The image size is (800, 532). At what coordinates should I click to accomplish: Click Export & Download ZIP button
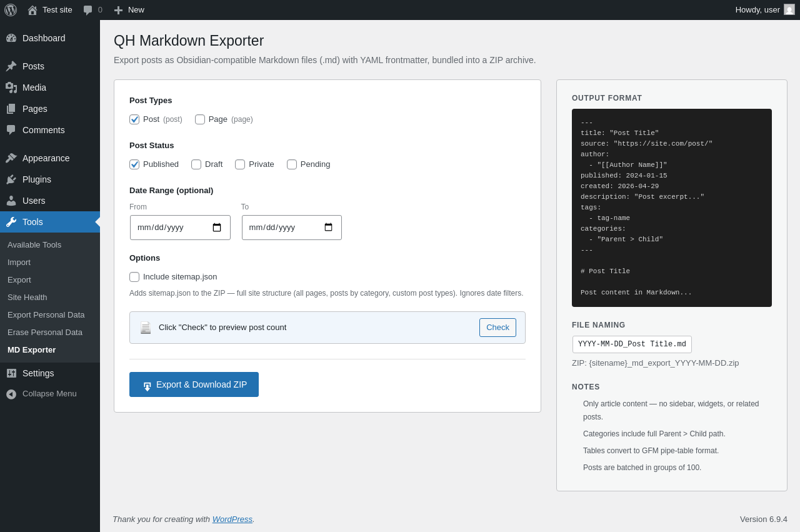pyautogui.click(x=194, y=384)
